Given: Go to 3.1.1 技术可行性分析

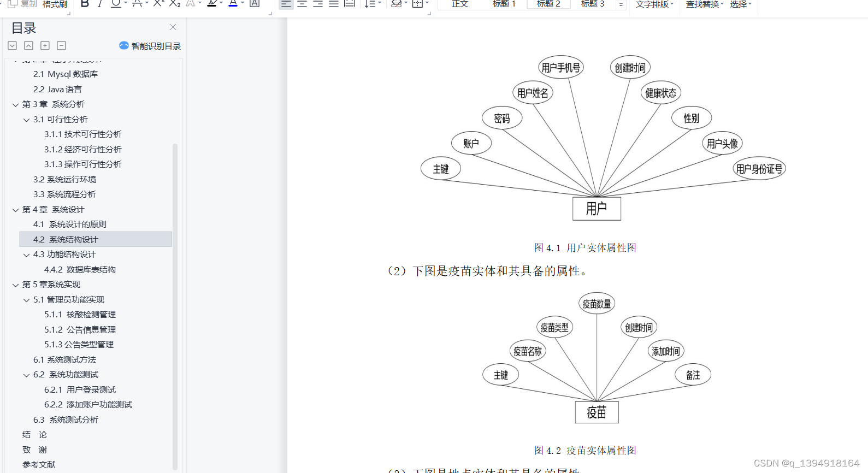Looking at the screenshot, I should coord(83,134).
